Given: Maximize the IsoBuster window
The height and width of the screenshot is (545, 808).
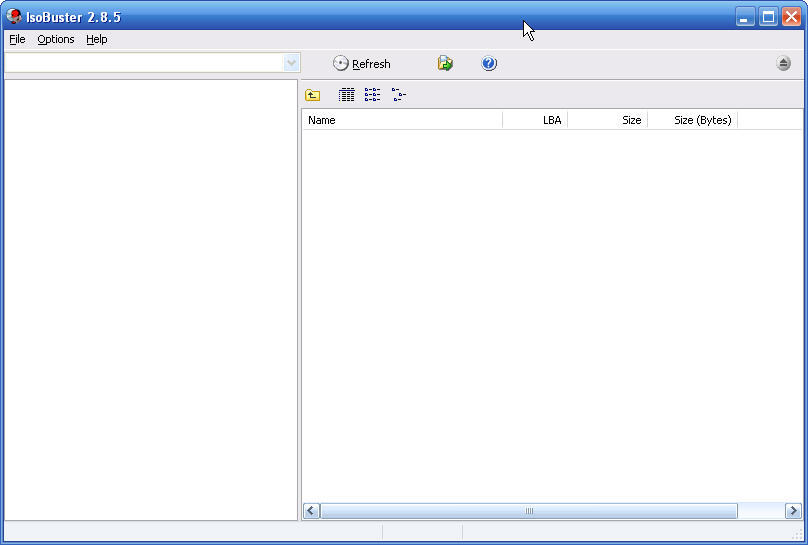Looking at the screenshot, I should tap(768, 17).
